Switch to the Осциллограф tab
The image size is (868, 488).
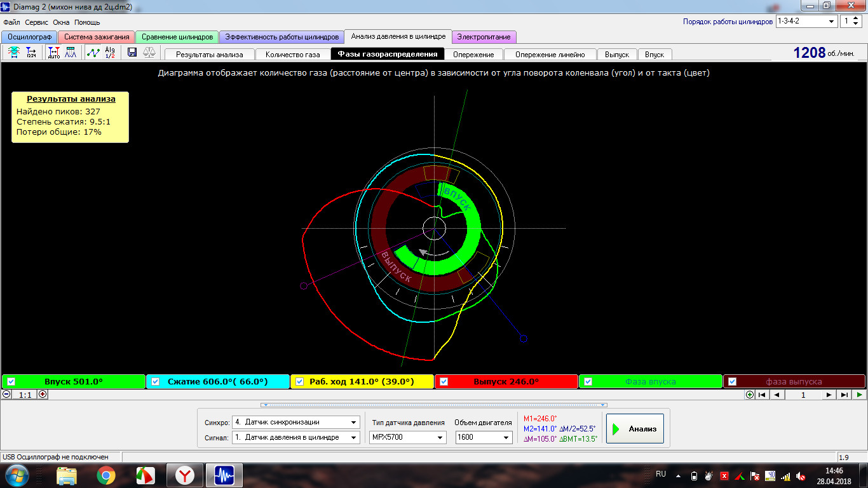[x=29, y=37]
